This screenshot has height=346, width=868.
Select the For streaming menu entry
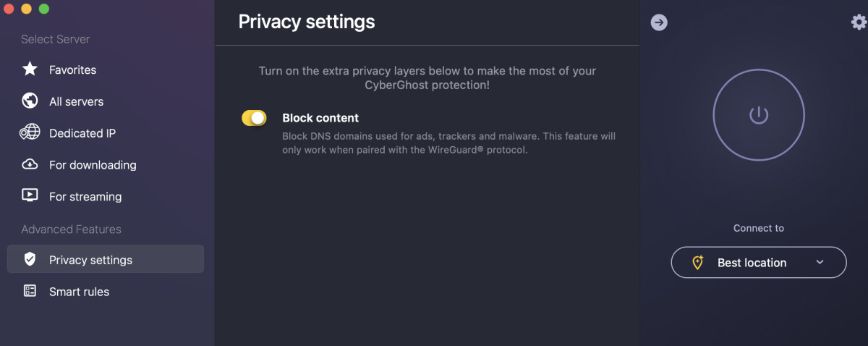pyautogui.click(x=106, y=196)
